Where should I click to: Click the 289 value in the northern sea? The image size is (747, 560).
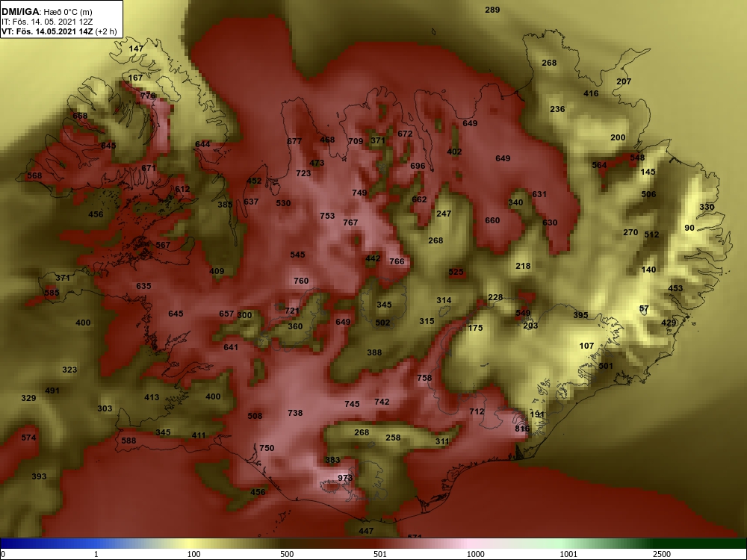[492, 10]
